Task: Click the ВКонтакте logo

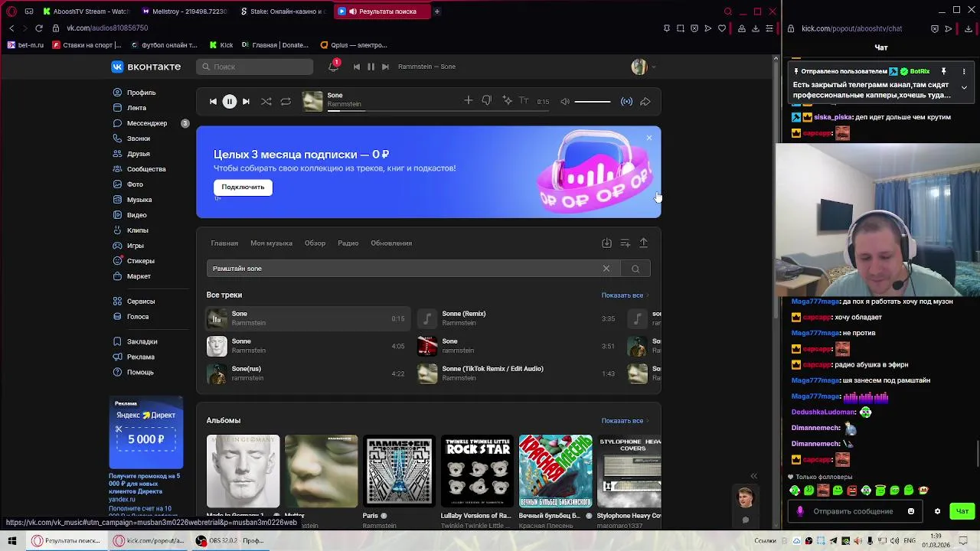Action: (146, 67)
